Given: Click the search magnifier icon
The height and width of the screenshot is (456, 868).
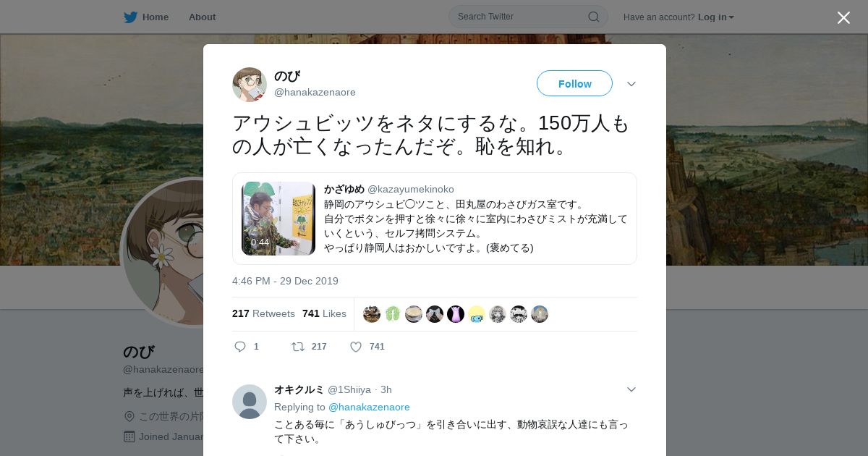Looking at the screenshot, I should point(593,17).
